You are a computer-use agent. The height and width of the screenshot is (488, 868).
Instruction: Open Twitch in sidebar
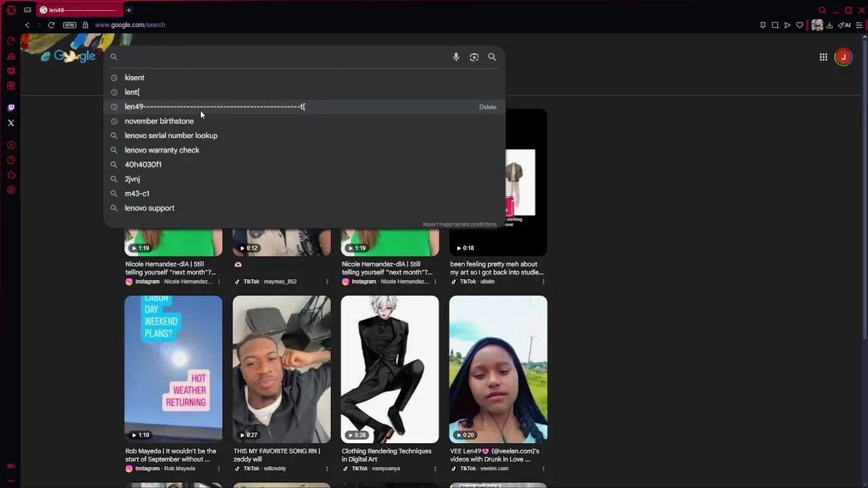[x=11, y=108]
